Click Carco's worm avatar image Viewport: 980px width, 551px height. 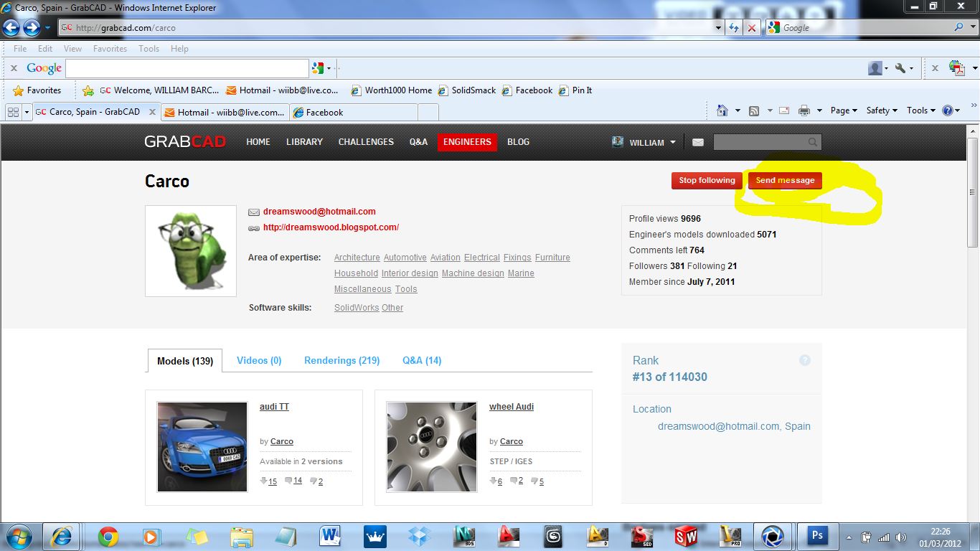point(191,251)
